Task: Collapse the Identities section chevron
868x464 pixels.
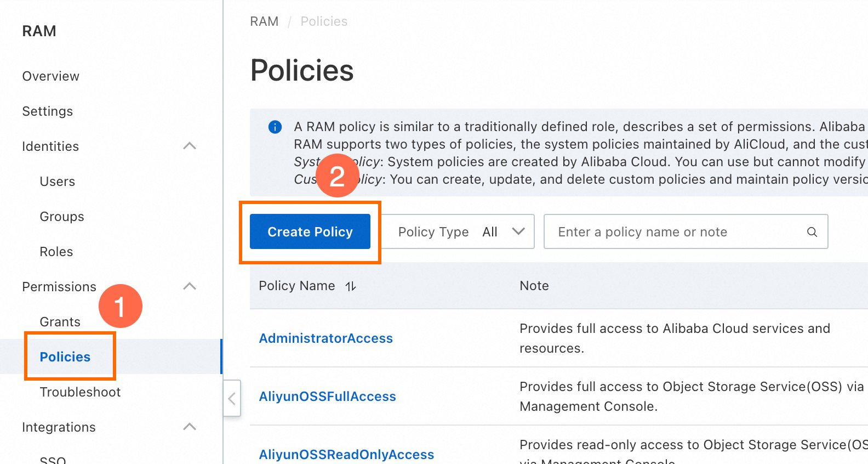Action: click(x=190, y=146)
